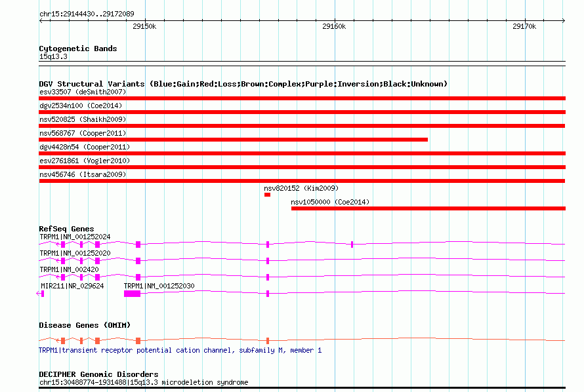Click the nsv568767 (Cooper2011) label
This screenshot has height=392, width=584.
pos(83,133)
